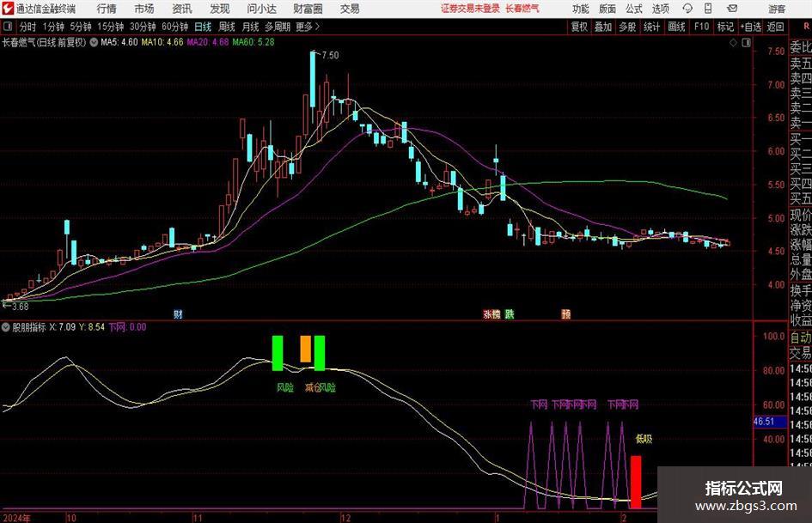
Task: Click the green 跌 marker below the chart
Action: pyautogui.click(x=510, y=314)
